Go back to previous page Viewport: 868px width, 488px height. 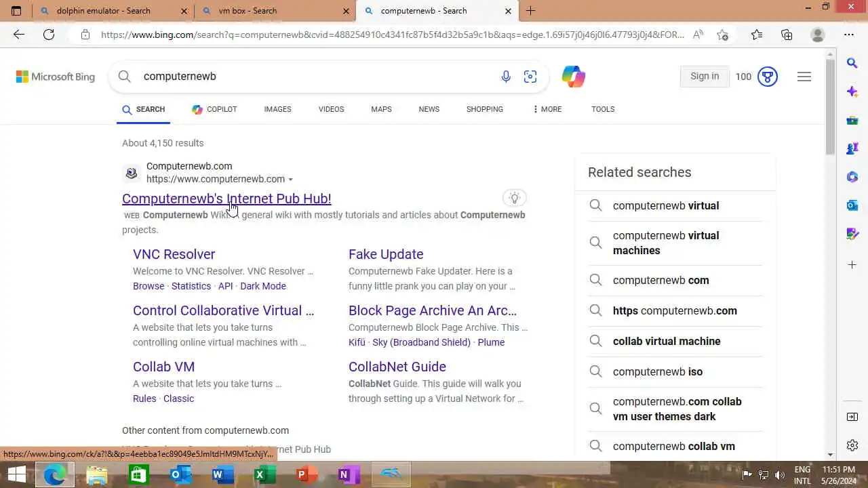click(x=18, y=35)
